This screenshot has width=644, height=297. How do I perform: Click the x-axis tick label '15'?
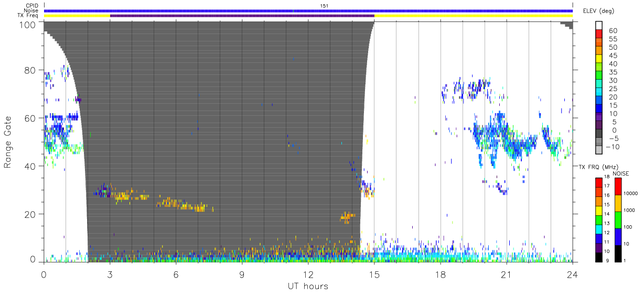pos(374,274)
